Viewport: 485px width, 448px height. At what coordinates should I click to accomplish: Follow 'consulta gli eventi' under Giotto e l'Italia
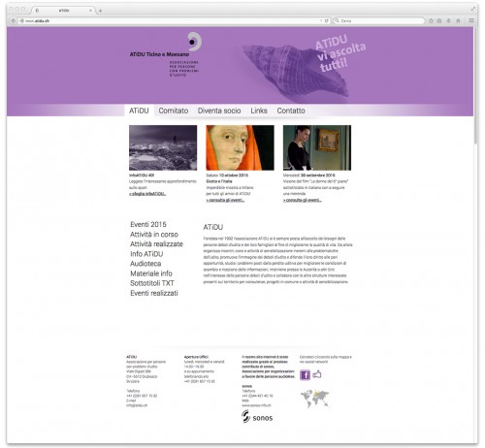click(x=225, y=200)
